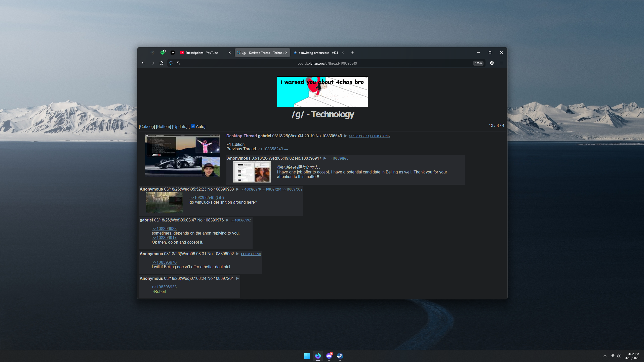Switch to Subscriptions - YouTube tab
Screen dimensions: 644x362
point(202,53)
